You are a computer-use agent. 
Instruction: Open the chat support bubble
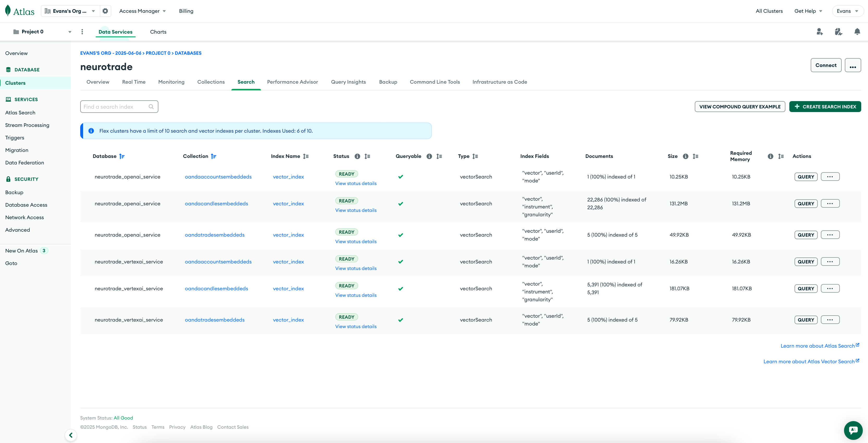pyautogui.click(x=853, y=430)
